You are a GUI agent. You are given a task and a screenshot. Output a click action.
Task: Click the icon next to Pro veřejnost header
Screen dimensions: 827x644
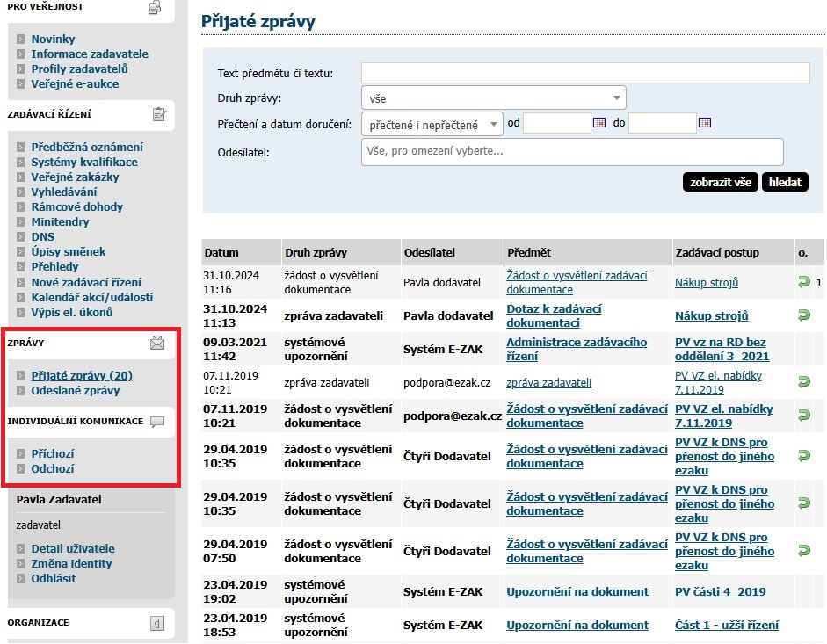[x=155, y=8]
